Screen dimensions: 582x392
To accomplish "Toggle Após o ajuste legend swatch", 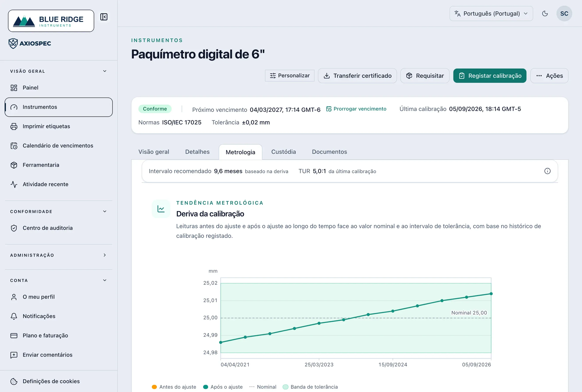I will click(x=205, y=387).
